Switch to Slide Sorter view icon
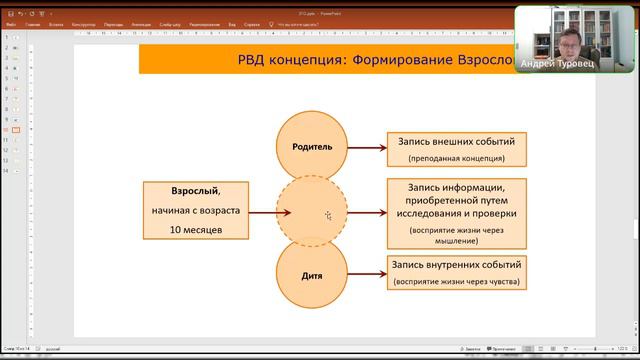Viewport: 640px width, 360px height. (540, 349)
